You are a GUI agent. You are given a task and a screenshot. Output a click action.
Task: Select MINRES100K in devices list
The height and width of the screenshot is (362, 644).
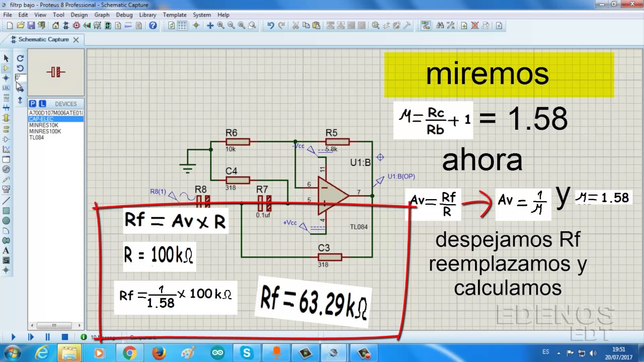pos(56,131)
